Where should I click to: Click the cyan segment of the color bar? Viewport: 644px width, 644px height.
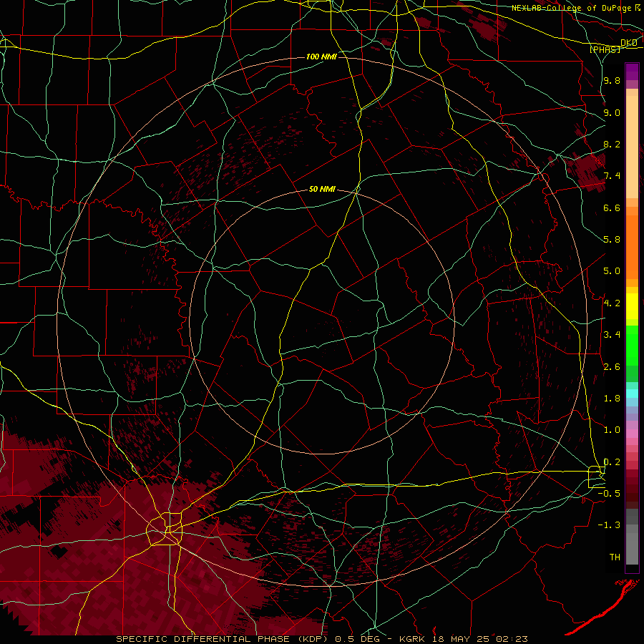[x=632, y=394]
